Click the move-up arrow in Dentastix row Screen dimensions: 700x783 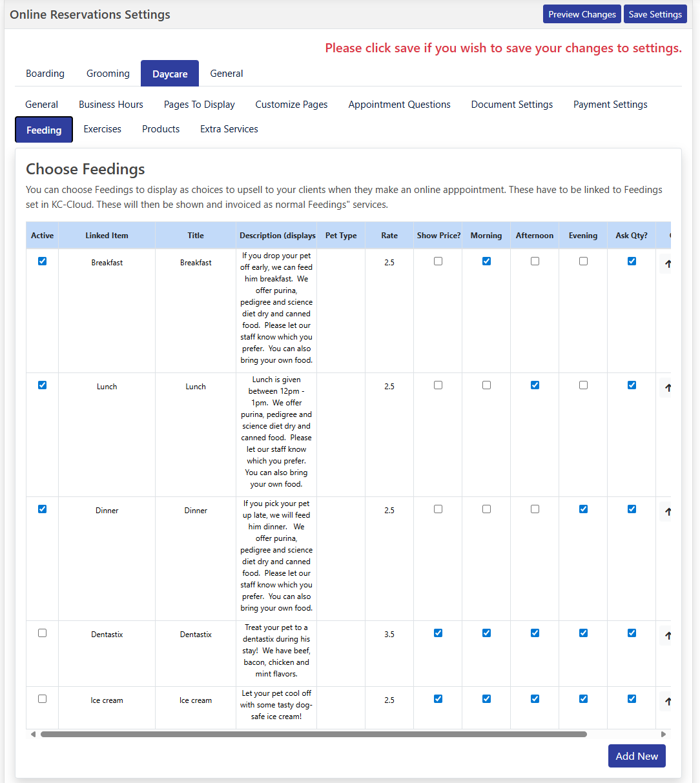click(x=667, y=635)
